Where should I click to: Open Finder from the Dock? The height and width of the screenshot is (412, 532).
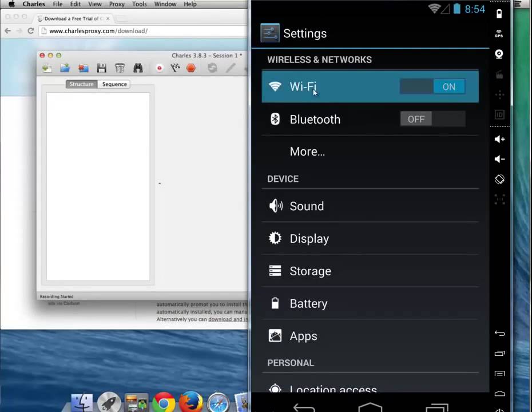pos(81,403)
